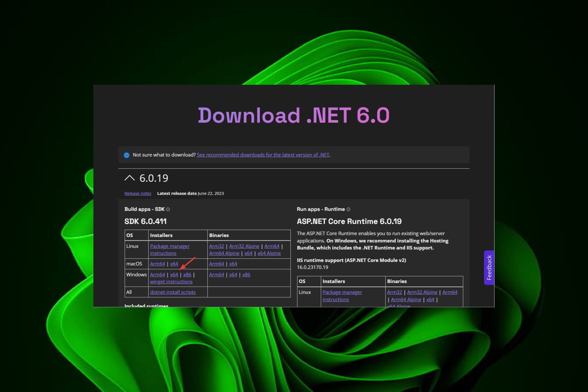
Task: Download SDK Windows x86 binaries
Action: coord(246,275)
